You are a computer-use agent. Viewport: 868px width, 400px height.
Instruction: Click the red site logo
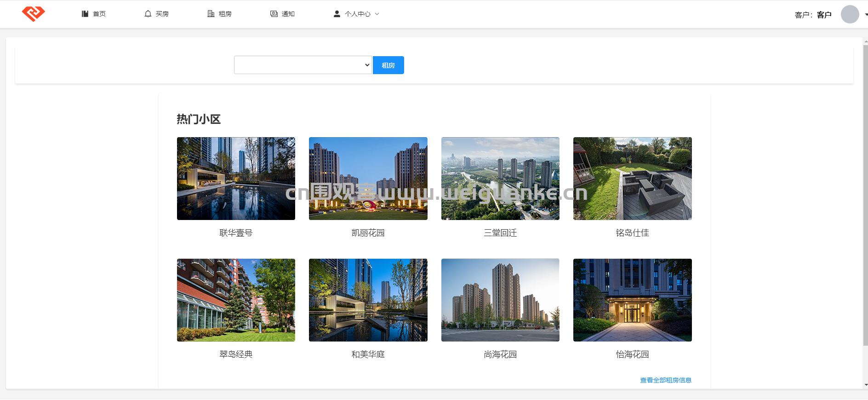pos(33,13)
